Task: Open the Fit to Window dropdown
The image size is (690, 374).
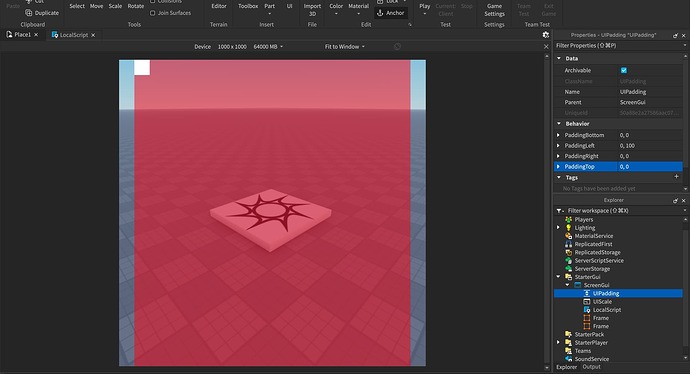Action: pos(345,47)
